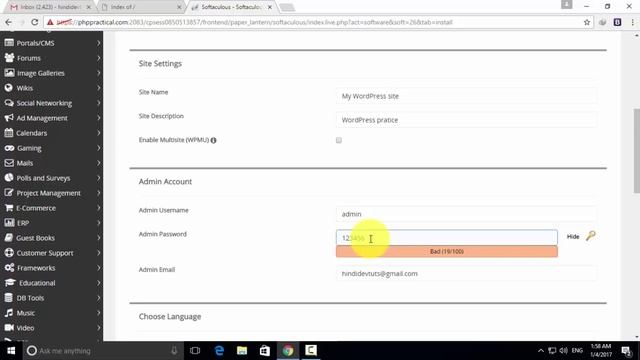Viewport: 640px width, 360px height.
Task: Click the password strength Bad (19/100) bar
Action: coord(447,251)
